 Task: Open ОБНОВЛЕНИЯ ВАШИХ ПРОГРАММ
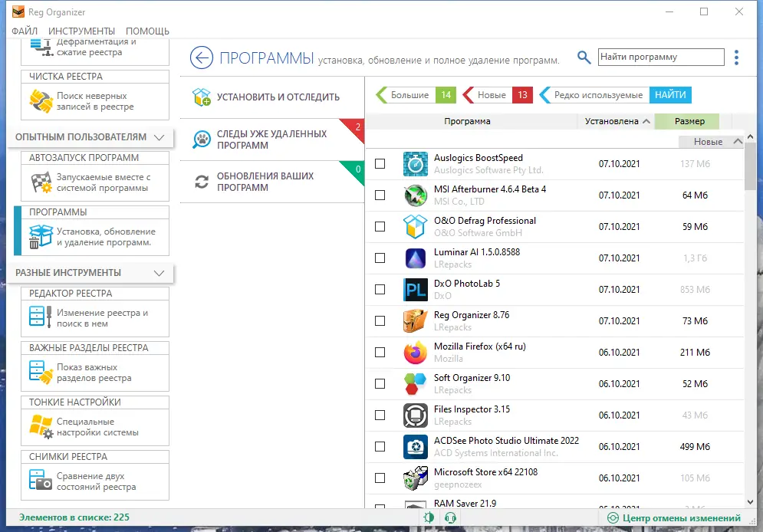272,182
